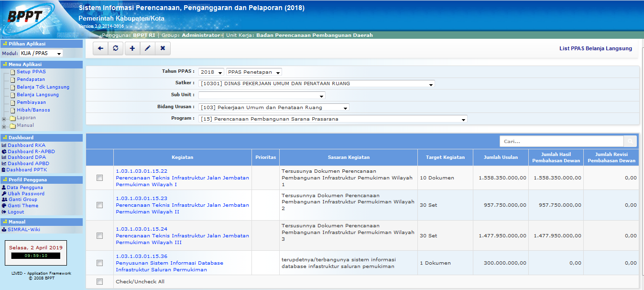Image resolution: width=644 pixels, height=290 pixels.
Task: Click the Cari search input field
Action: (562, 142)
